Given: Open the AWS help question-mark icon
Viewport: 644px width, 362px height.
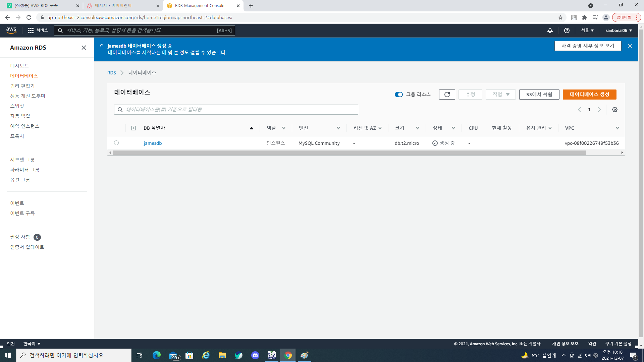Looking at the screenshot, I should [567, 31].
